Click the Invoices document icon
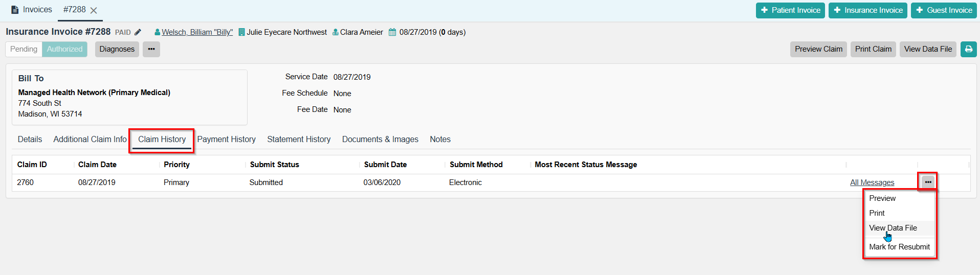This screenshot has width=980, height=275. (x=15, y=10)
